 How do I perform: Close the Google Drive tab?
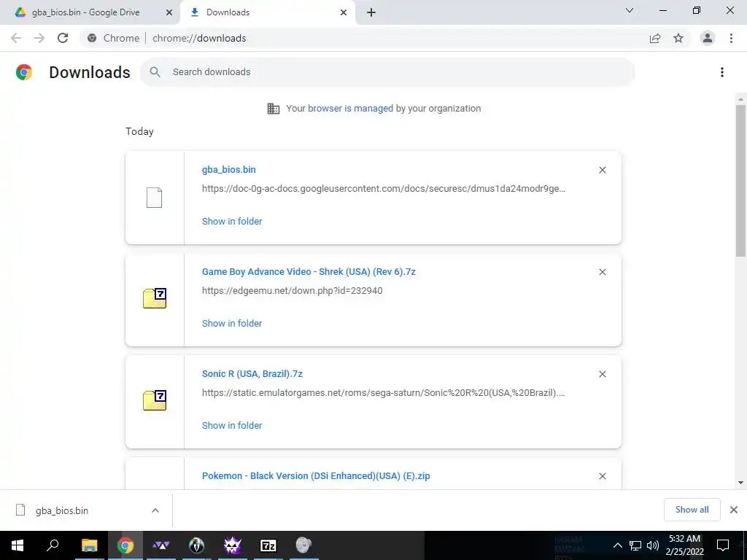[169, 13]
